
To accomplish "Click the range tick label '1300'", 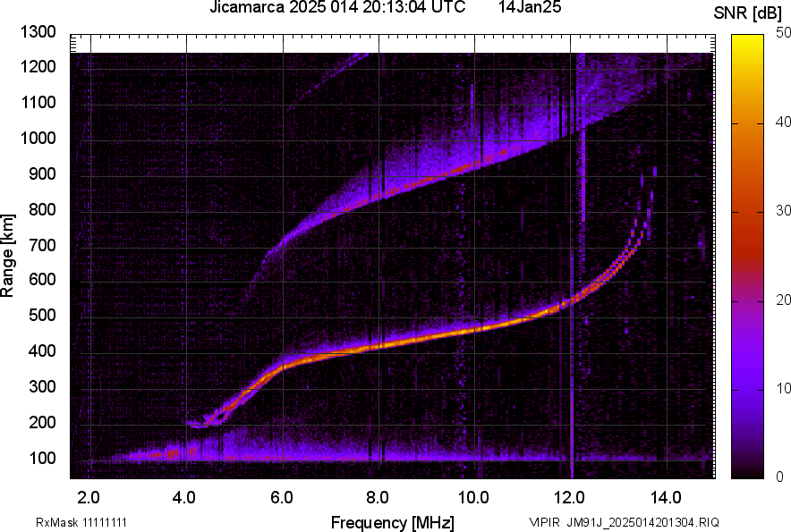I will [38, 32].
